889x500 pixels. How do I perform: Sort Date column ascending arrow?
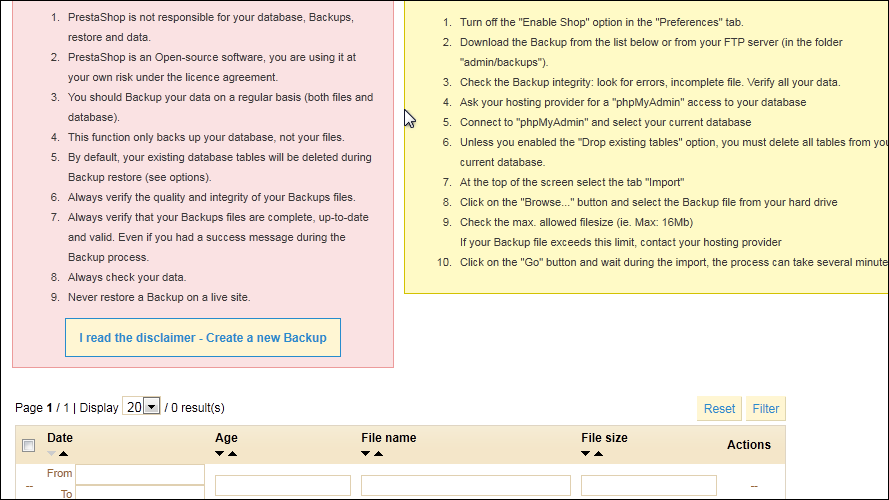point(64,454)
